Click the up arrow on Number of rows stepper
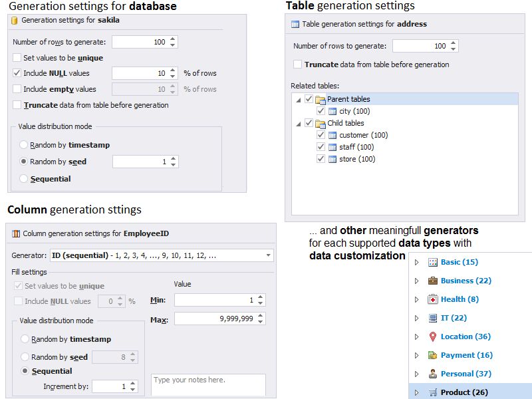This screenshot has height=399, width=532. tap(172, 38)
